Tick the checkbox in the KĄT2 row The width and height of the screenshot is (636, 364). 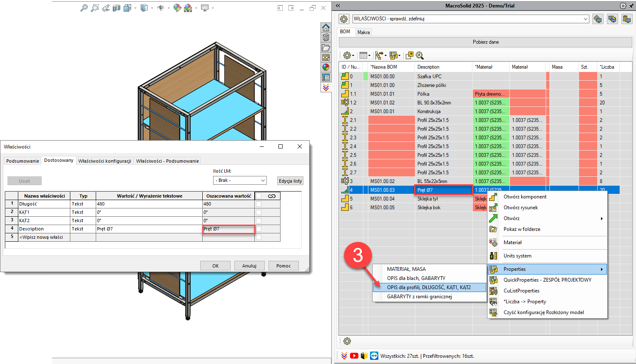point(258,220)
